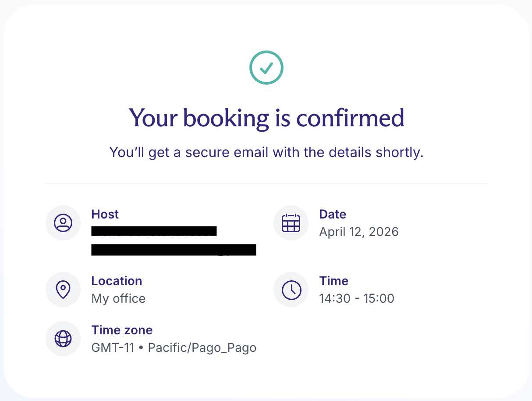
Task: Click the Host label
Action: coord(105,214)
